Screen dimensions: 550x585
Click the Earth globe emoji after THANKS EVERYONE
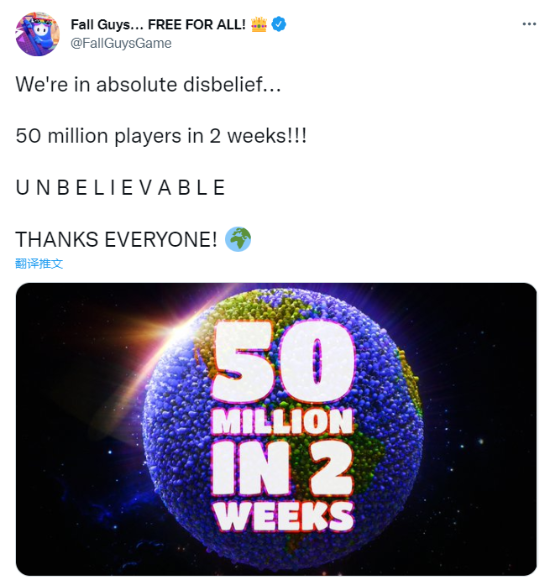coord(238,239)
